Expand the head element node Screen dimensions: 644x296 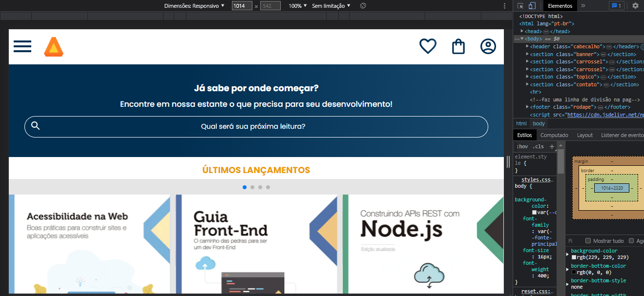pos(522,31)
